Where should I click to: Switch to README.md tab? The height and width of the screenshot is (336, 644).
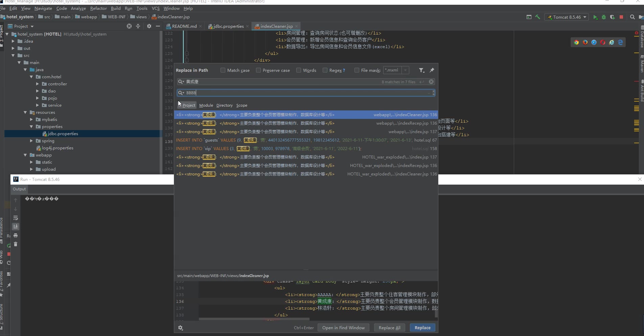(x=184, y=26)
